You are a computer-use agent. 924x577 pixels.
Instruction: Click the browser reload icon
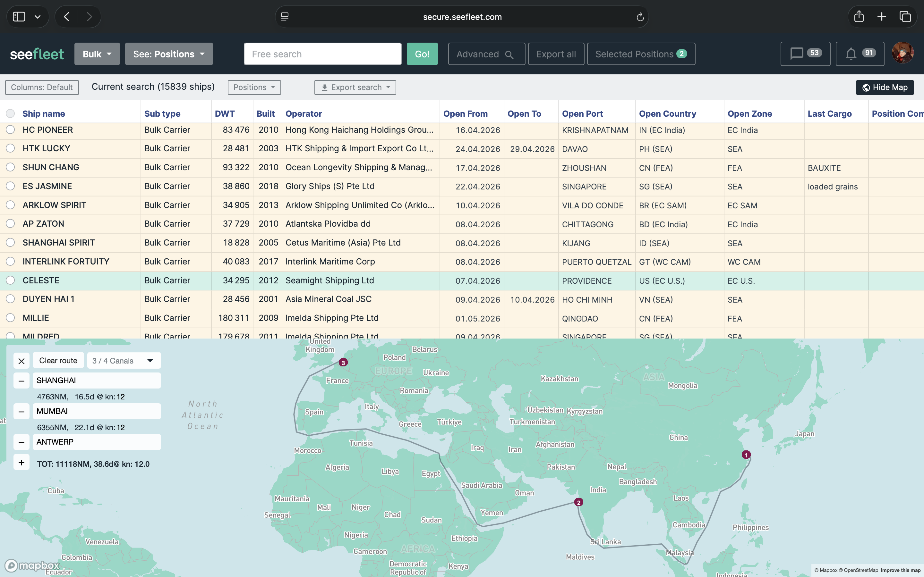click(640, 17)
